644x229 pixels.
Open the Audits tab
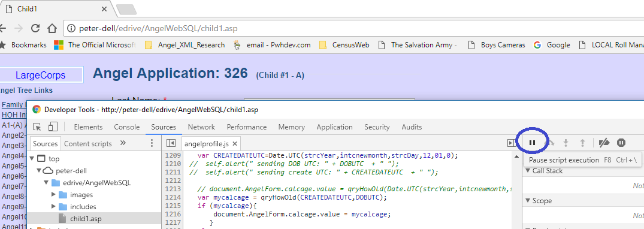[412, 127]
